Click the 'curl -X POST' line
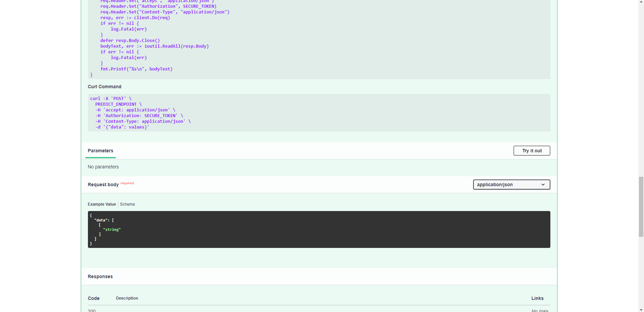Viewport: 644px width, 312px height. pos(111,99)
